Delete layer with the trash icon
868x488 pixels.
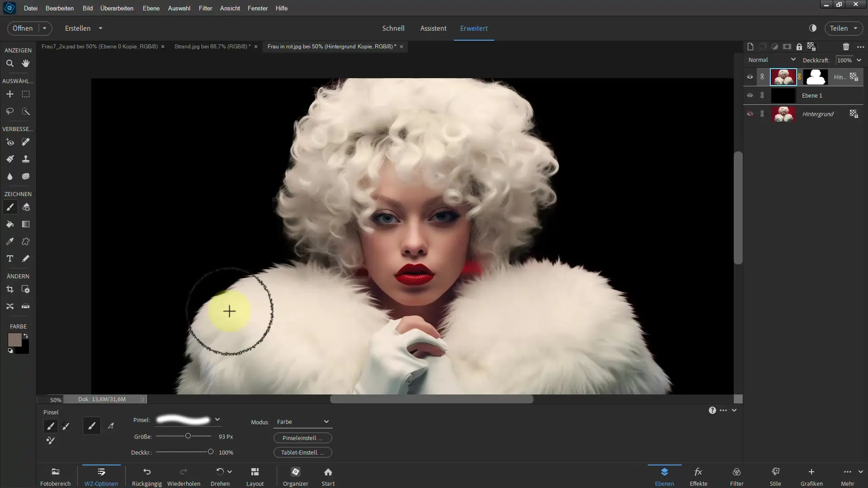[846, 47]
